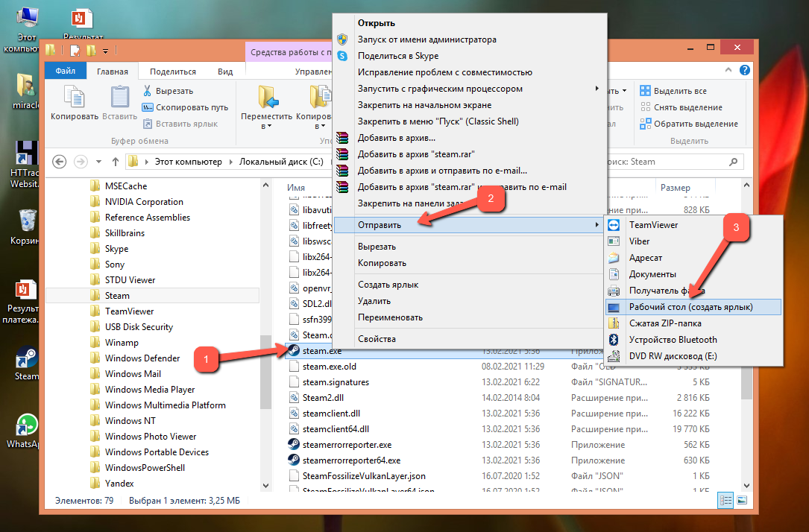This screenshot has height=532, width=809.
Task: Click the Viber icon in submenu
Action: click(x=614, y=241)
